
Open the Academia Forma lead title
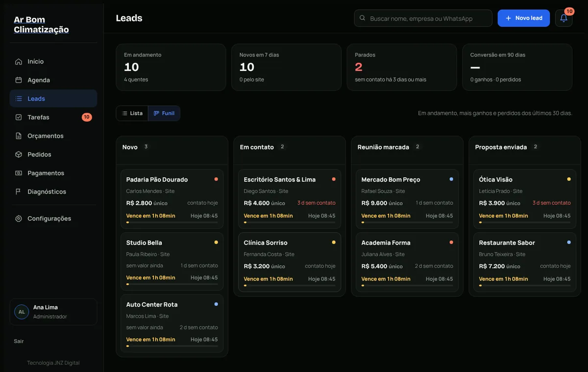386,243
